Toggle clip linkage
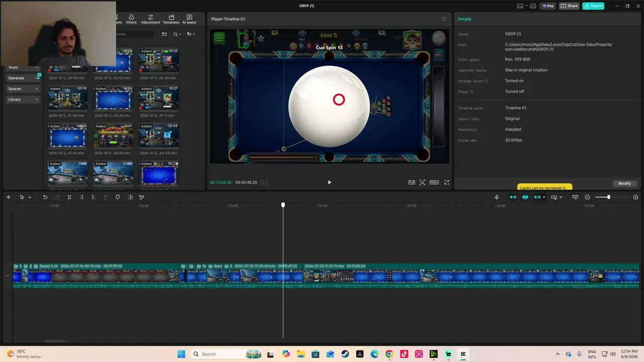This screenshot has height=362, width=644. click(x=537, y=197)
